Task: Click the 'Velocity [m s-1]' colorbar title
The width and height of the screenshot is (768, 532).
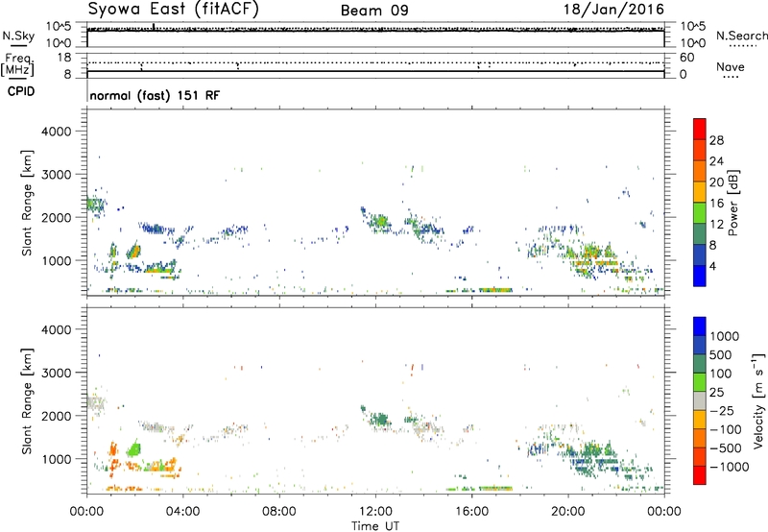Action: [758, 400]
